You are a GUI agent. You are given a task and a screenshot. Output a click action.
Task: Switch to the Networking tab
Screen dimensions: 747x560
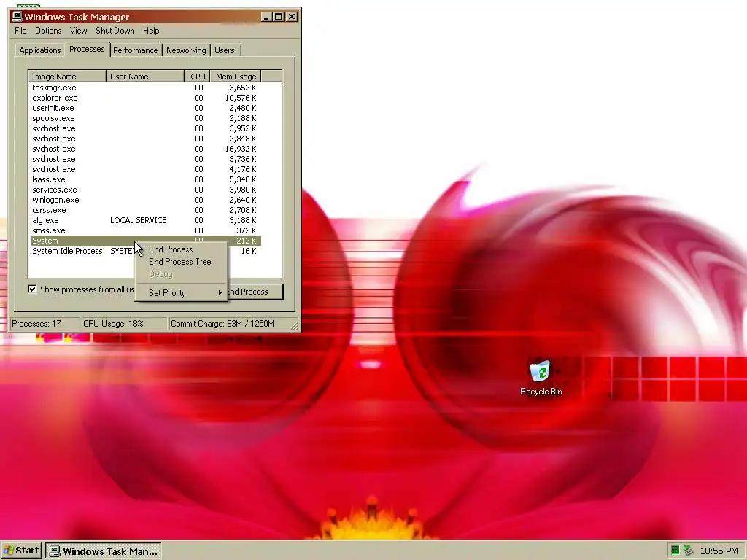coord(186,50)
